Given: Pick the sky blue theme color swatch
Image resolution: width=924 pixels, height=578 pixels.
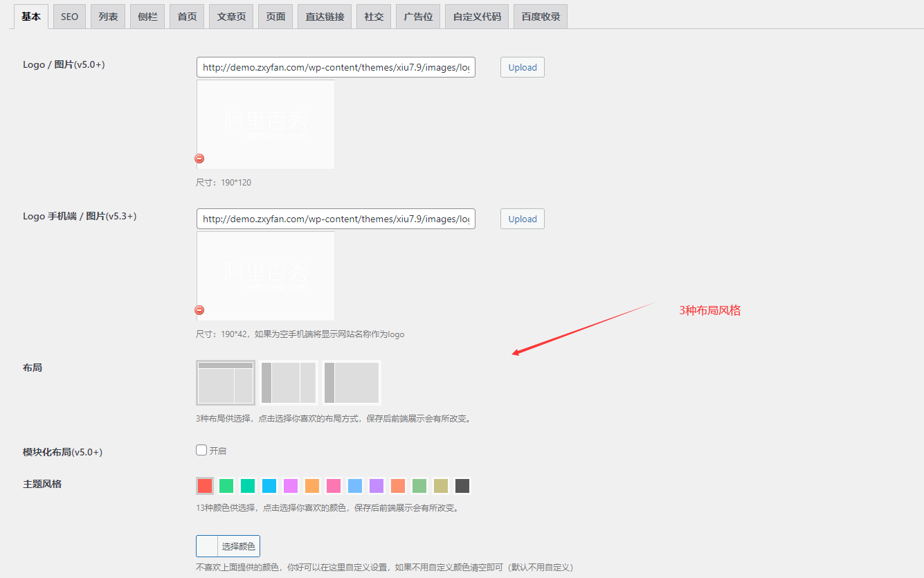Looking at the screenshot, I should (x=269, y=486).
